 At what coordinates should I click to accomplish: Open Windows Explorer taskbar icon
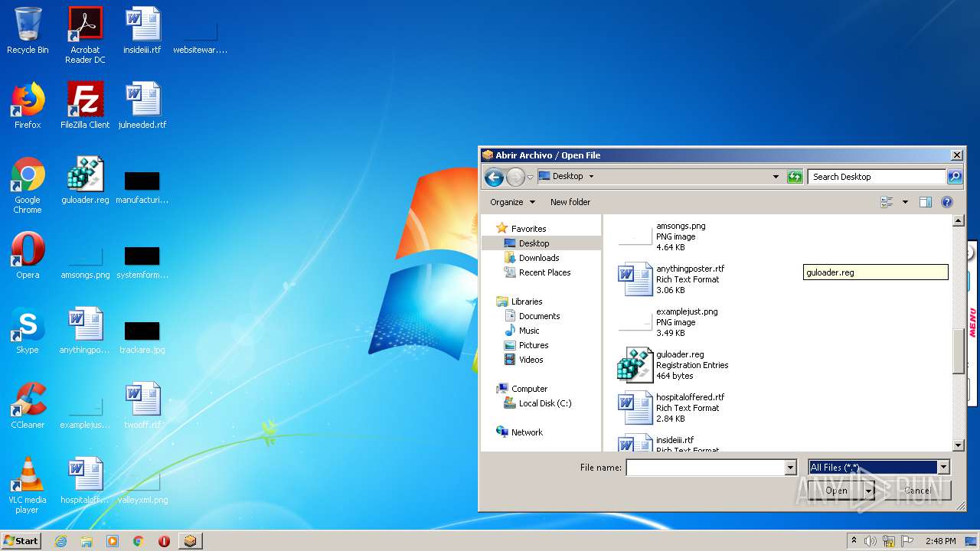[x=87, y=541]
